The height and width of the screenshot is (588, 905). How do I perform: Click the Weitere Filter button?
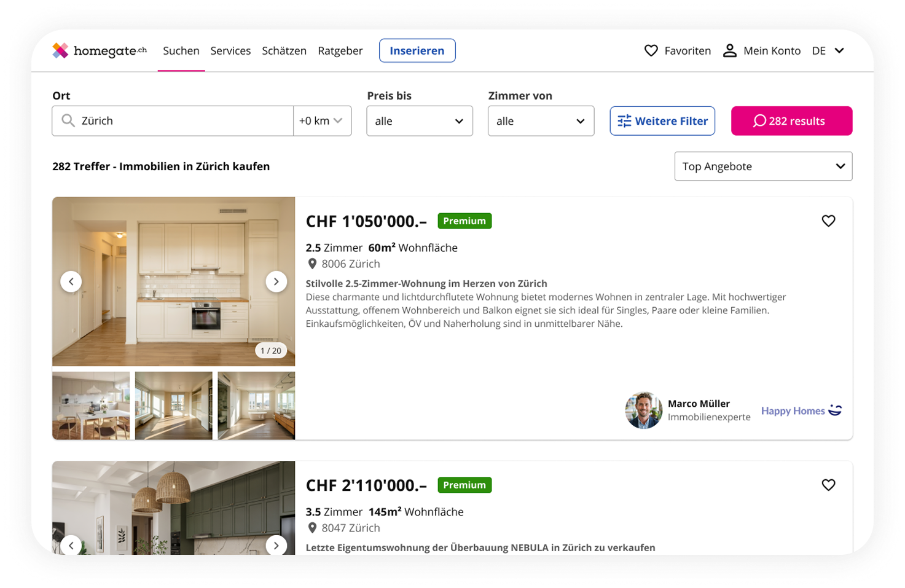pyautogui.click(x=662, y=121)
